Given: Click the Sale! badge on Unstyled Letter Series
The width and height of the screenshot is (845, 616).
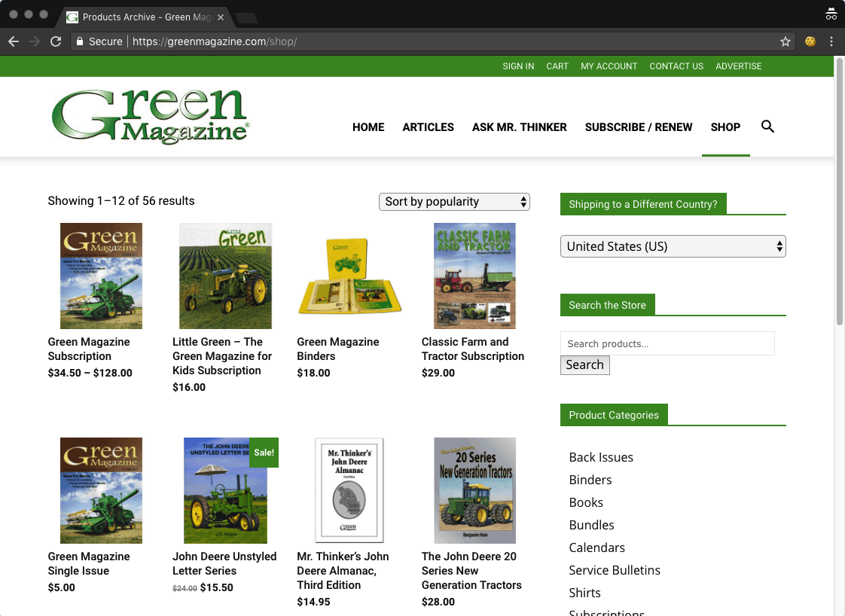Looking at the screenshot, I should (264, 452).
